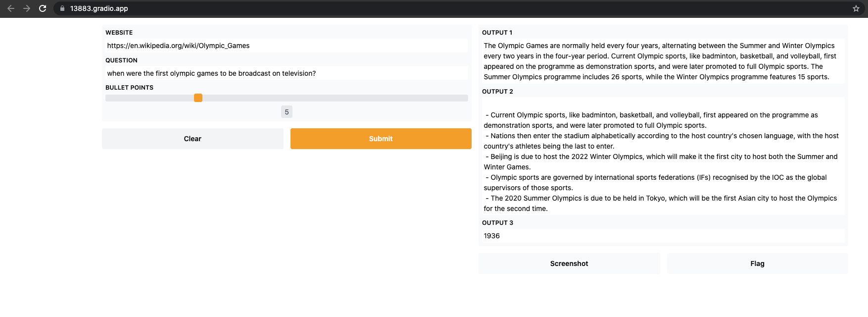The width and height of the screenshot is (868, 317).
Task: Click the Screenshot button
Action: (569, 264)
